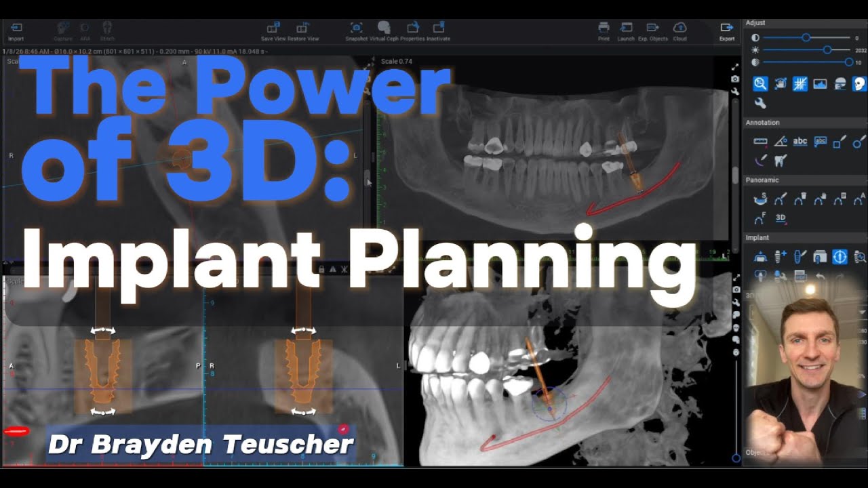Image resolution: width=868 pixels, height=488 pixels.
Task: Click the image filter icon in Adjust
Action: click(x=820, y=84)
